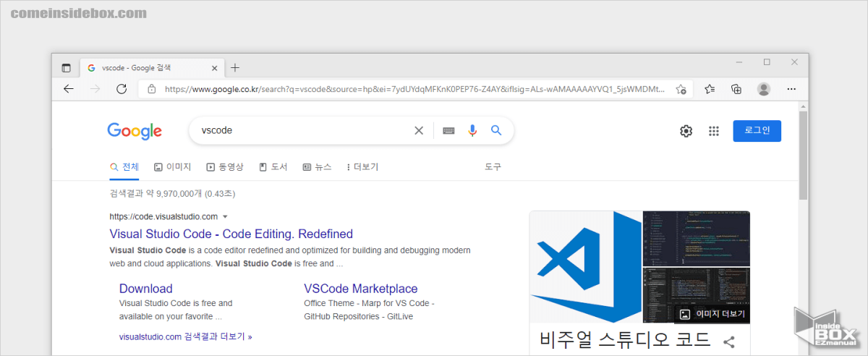This screenshot has height=356, width=868.
Task: Open the Collections icon
Action: tap(736, 89)
